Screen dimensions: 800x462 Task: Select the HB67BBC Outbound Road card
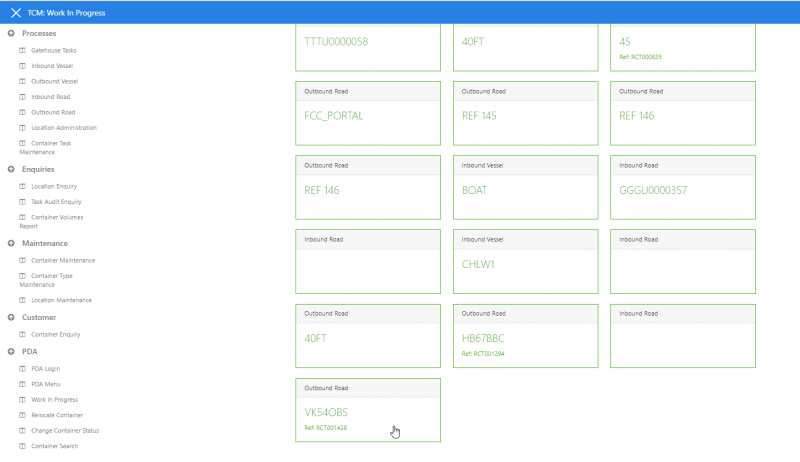525,336
